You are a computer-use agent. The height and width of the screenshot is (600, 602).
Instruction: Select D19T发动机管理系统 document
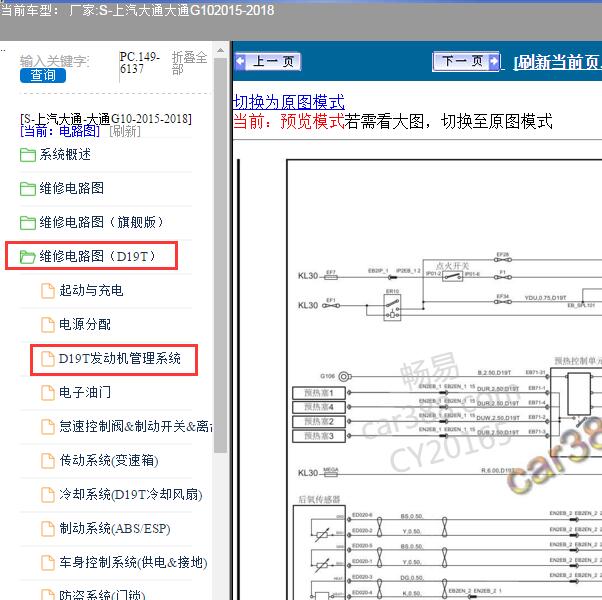coord(119,359)
